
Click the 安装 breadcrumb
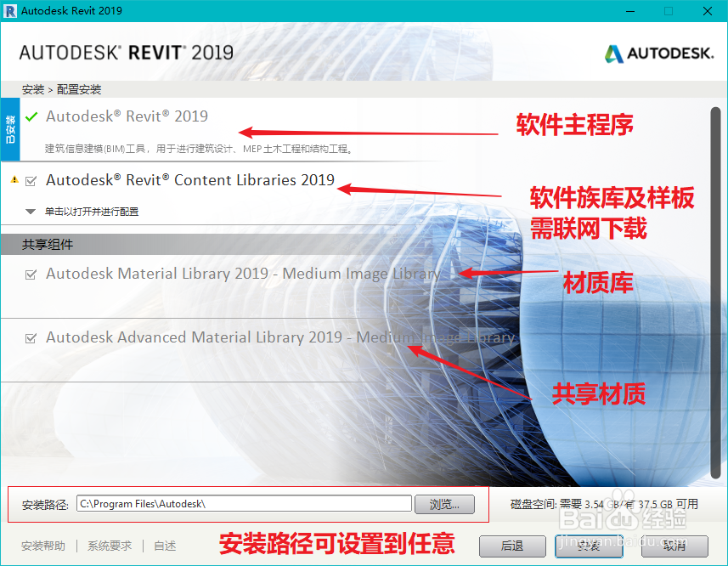tap(33, 89)
